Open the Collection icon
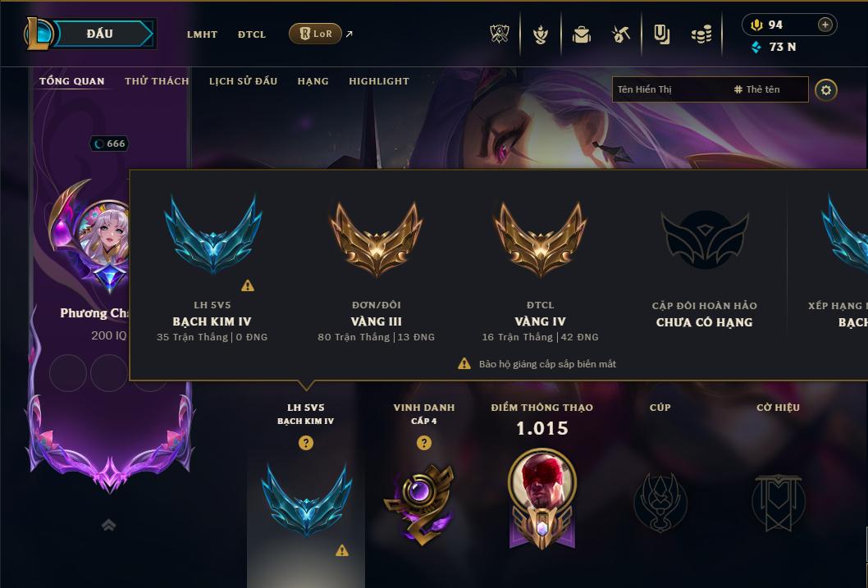868x588 pixels. click(x=541, y=34)
